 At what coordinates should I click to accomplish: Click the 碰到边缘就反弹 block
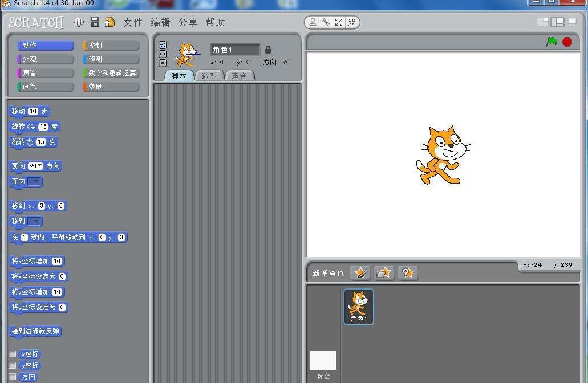tap(35, 331)
